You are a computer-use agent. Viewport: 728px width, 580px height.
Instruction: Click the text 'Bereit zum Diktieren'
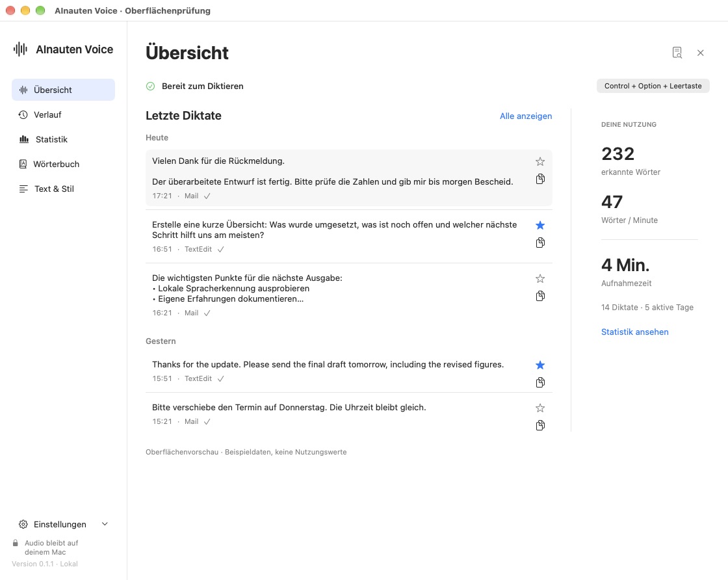point(202,86)
